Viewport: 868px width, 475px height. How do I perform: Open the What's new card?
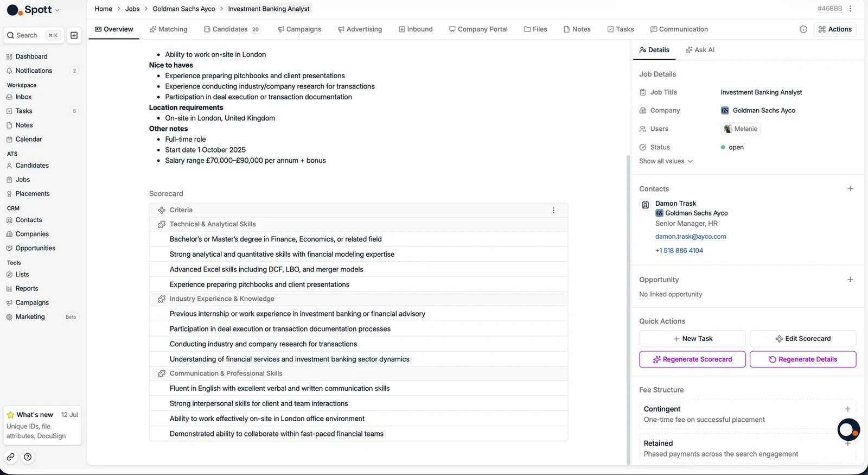pyautogui.click(x=42, y=425)
